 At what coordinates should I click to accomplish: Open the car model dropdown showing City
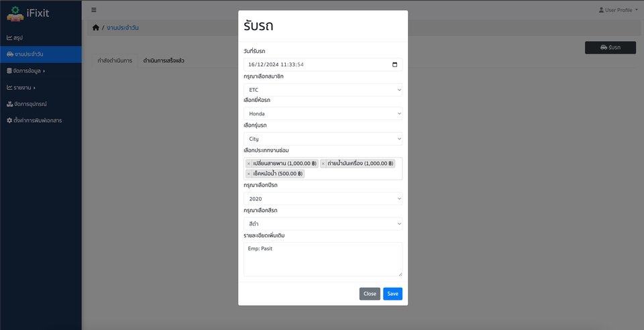point(323,139)
